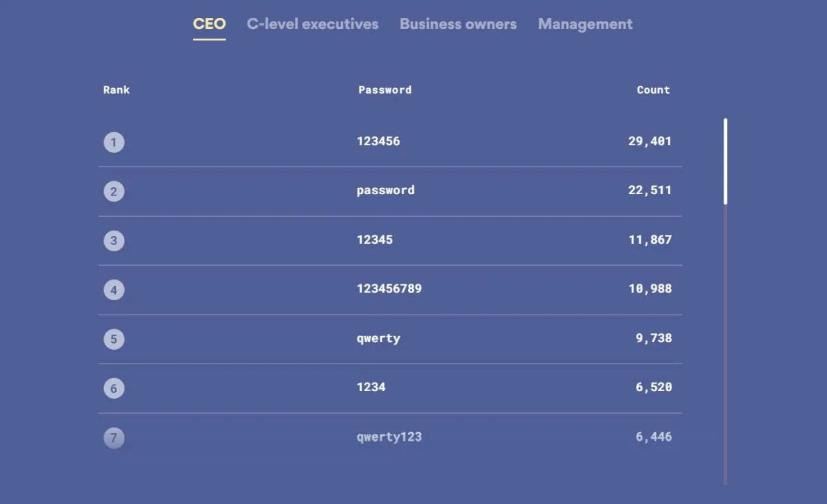Select the rank 3 badge
The width and height of the screenshot is (827, 504).
point(114,240)
